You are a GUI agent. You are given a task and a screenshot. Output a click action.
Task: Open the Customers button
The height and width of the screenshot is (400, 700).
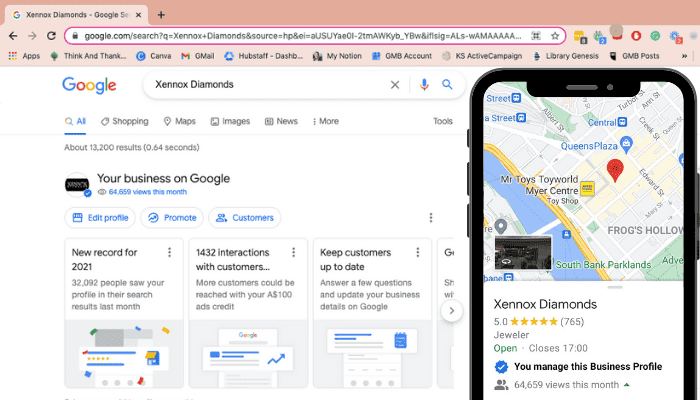pos(244,218)
